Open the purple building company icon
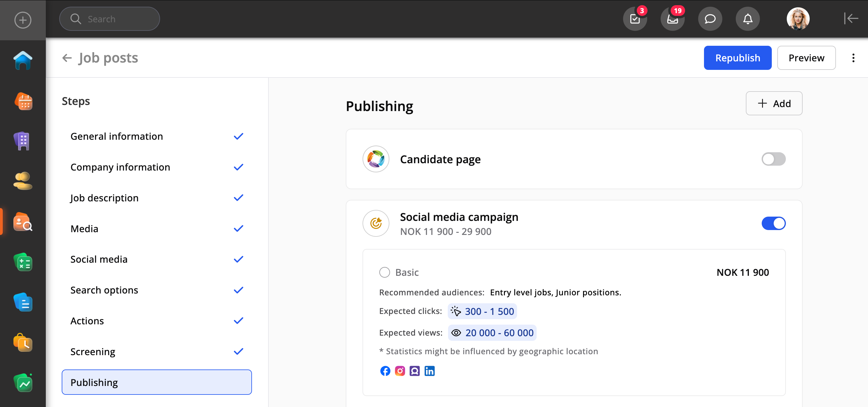 point(23,141)
